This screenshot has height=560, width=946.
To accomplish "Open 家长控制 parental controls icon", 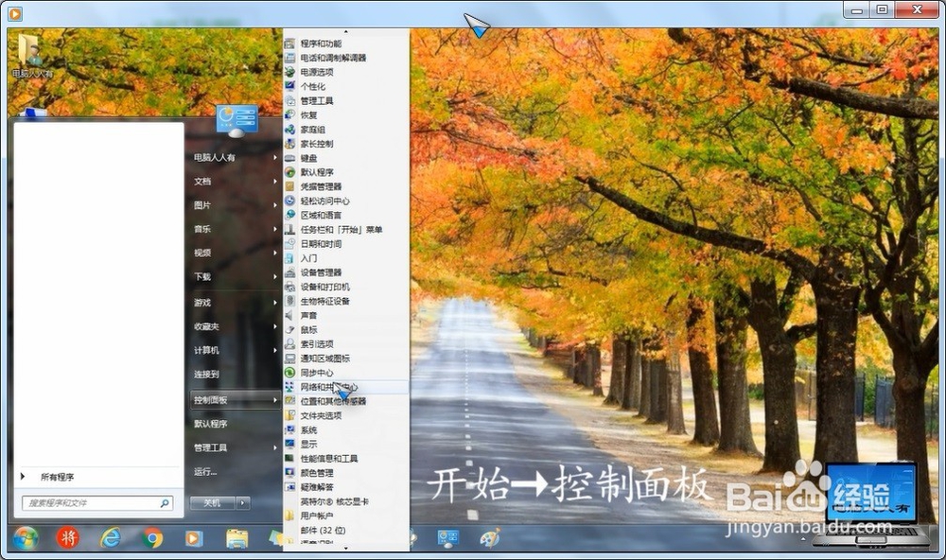I will (x=290, y=144).
